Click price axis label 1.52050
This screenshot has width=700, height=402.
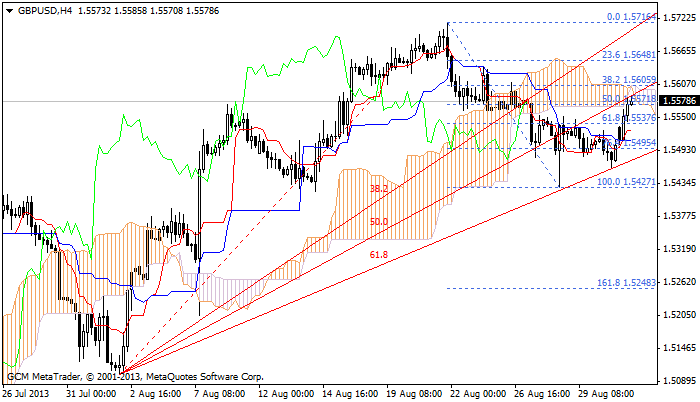(679, 315)
